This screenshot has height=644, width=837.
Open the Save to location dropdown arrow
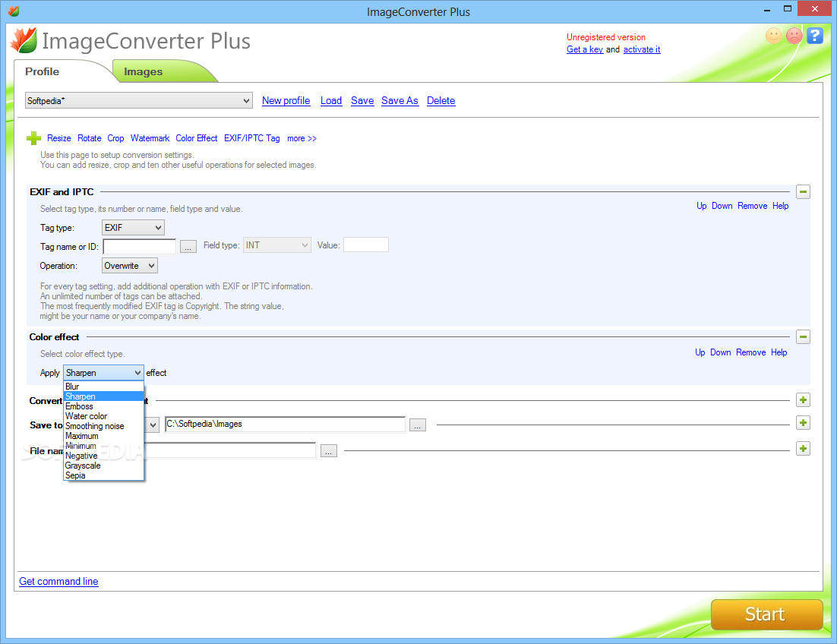pos(153,425)
